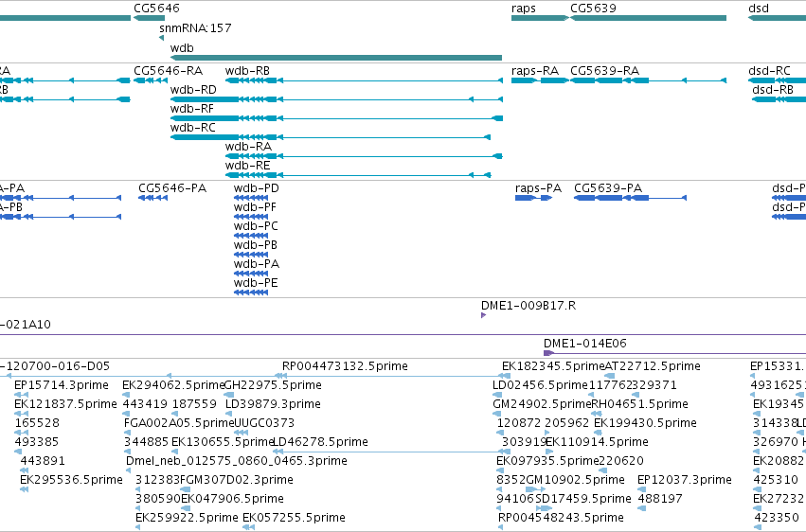Select the raps-RA transcript label
This screenshot has width=806, height=532.
[x=535, y=71]
